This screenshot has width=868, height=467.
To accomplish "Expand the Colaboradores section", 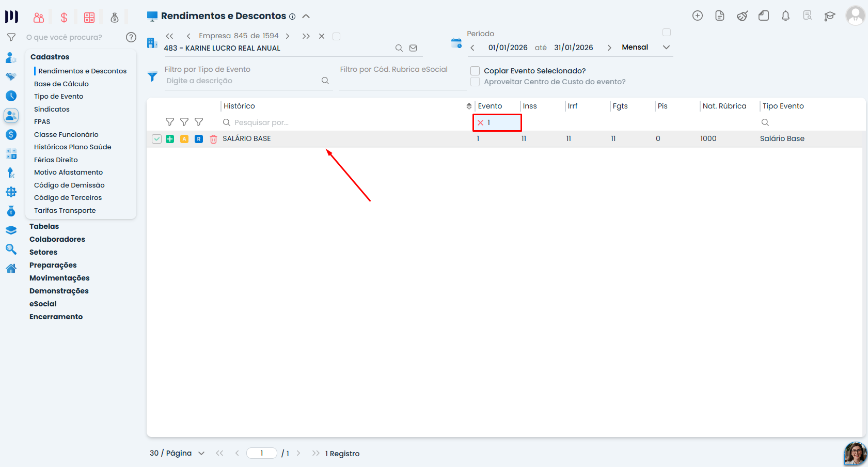I will coord(57,239).
